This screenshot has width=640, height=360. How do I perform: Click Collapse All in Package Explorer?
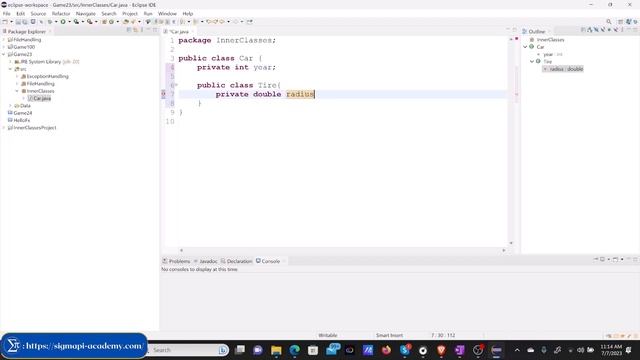coord(129,30)
